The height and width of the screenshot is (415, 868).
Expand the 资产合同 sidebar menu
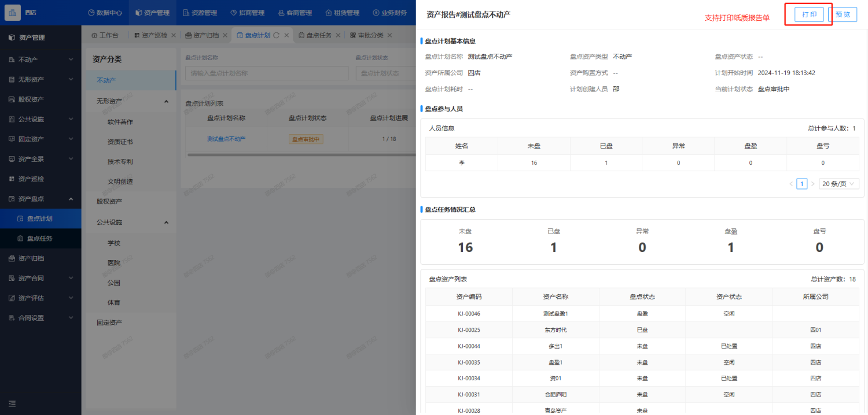pos(41,278)
